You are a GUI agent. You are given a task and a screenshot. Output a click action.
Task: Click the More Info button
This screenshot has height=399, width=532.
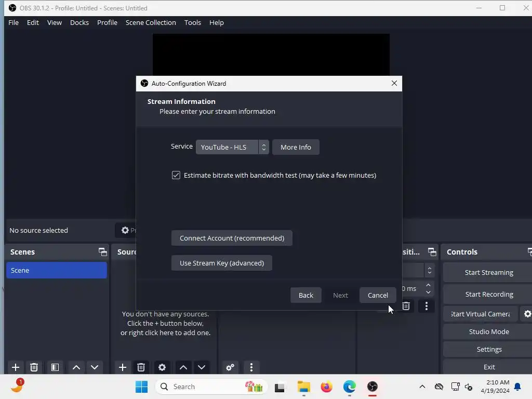click(x=296, y=147)
